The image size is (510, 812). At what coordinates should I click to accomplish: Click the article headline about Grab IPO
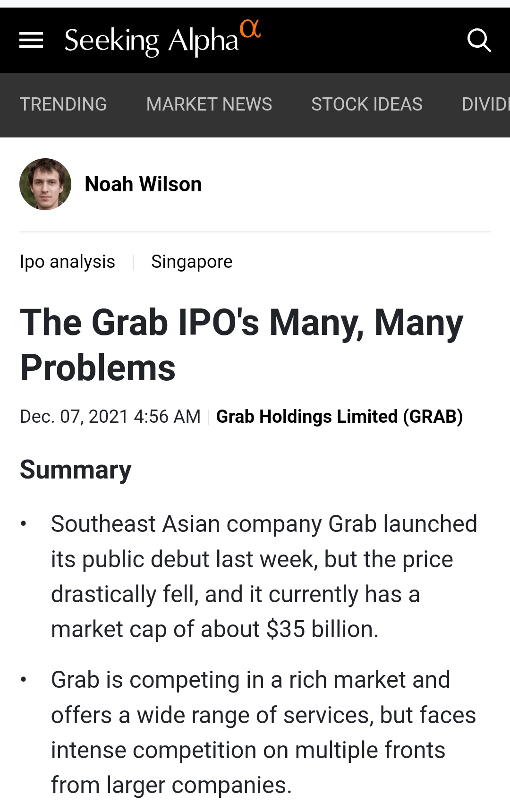(x=241, y=345)
